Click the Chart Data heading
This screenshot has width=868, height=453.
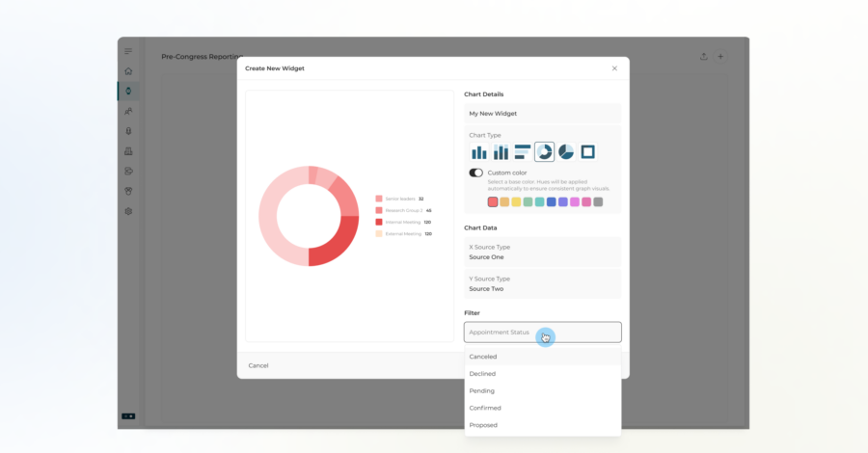coord(480,227)
